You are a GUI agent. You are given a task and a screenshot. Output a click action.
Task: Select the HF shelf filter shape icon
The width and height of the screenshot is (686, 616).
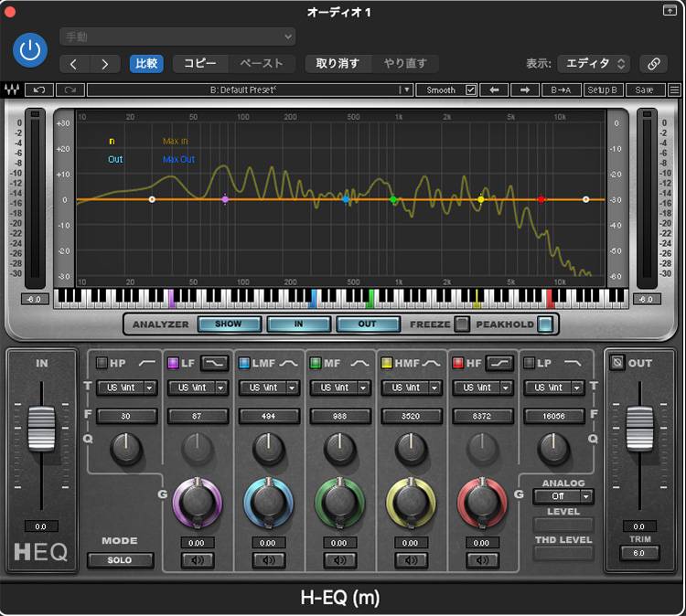pyautogui.click(x=499, y=363)
